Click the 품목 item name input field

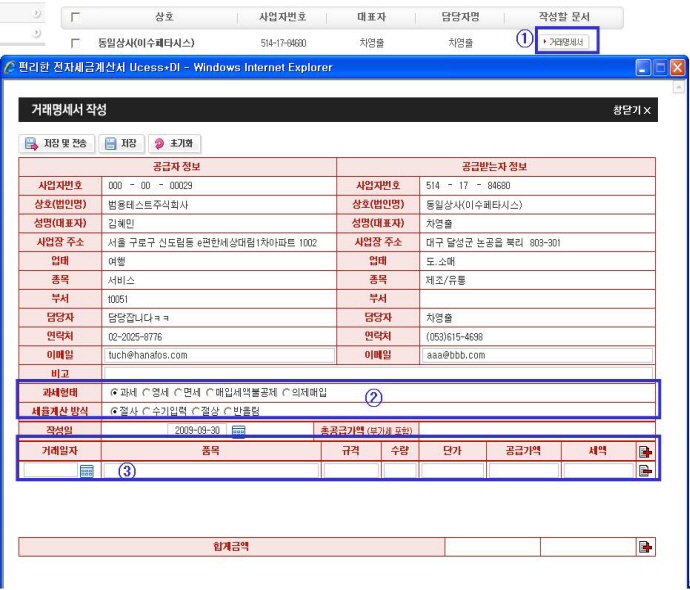pyautogui.click(x=209, y=471)
